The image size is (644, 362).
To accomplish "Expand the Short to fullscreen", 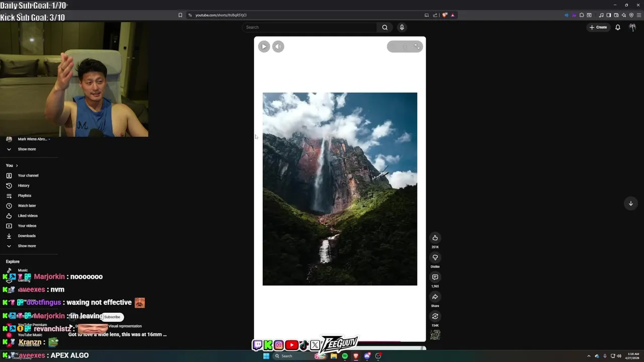I will [x=417, y=46].
